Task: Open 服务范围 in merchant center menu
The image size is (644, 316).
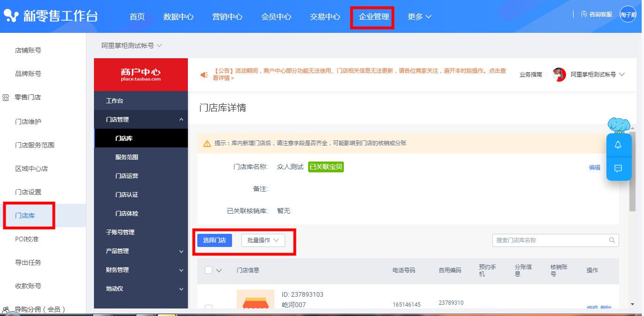Action: point(141,157)
